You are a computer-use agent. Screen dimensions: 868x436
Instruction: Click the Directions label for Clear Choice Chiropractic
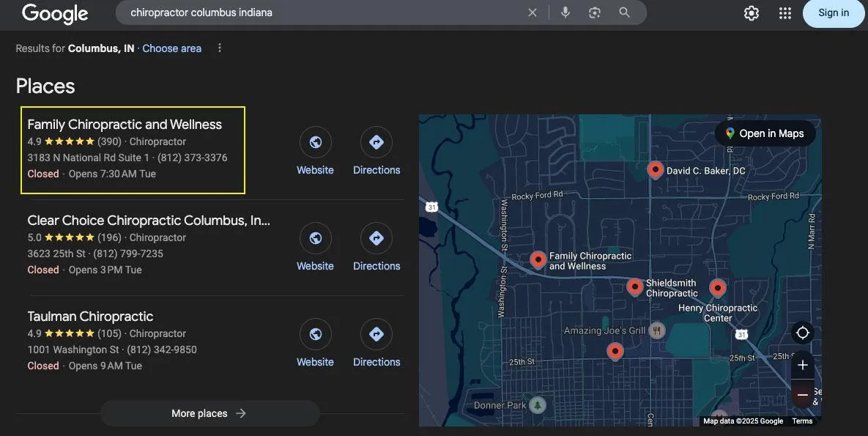[376, 266]
